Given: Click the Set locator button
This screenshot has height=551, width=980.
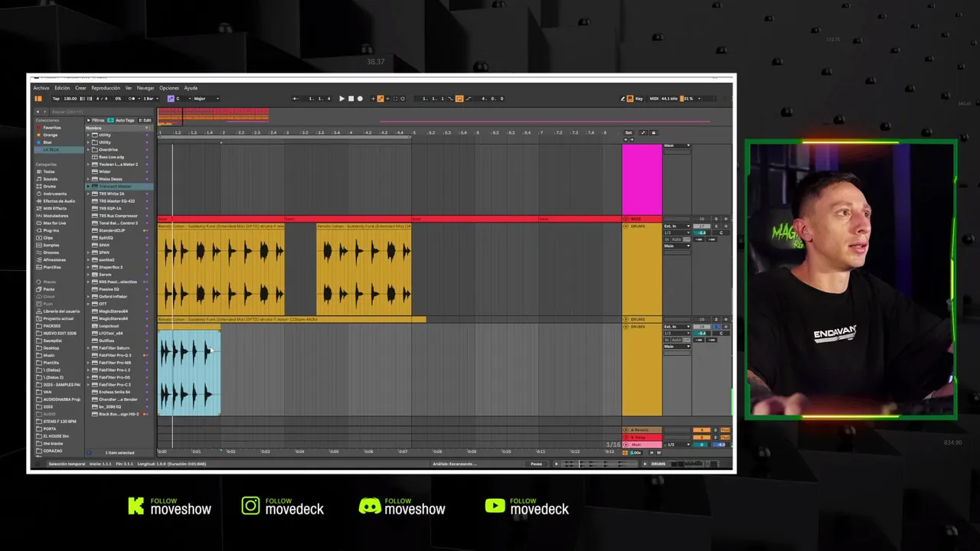Looking at the screenshot, I should click(x=629, y=133).
